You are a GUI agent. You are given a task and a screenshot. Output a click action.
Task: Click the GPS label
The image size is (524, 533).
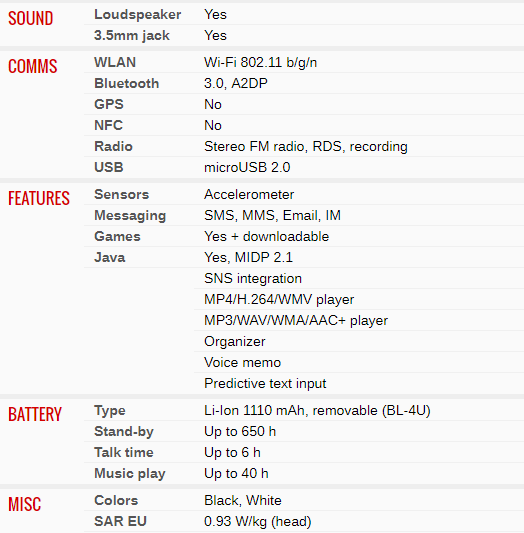pos(109,104)
